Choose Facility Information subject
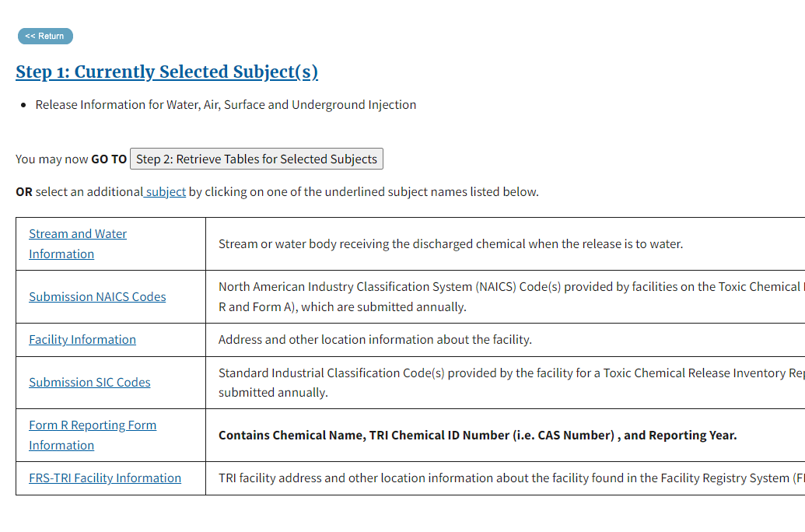Image resolution: width=805 pixels, height=532 pixels. 82,339
